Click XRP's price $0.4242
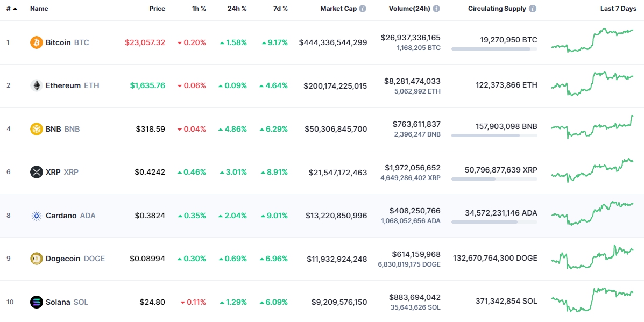The height and width of the screenshot is (322, 644). (x=150, y=172)
